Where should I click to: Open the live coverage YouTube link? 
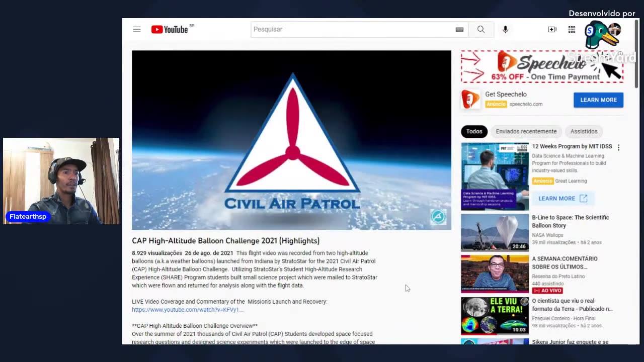tap(187, 310)
